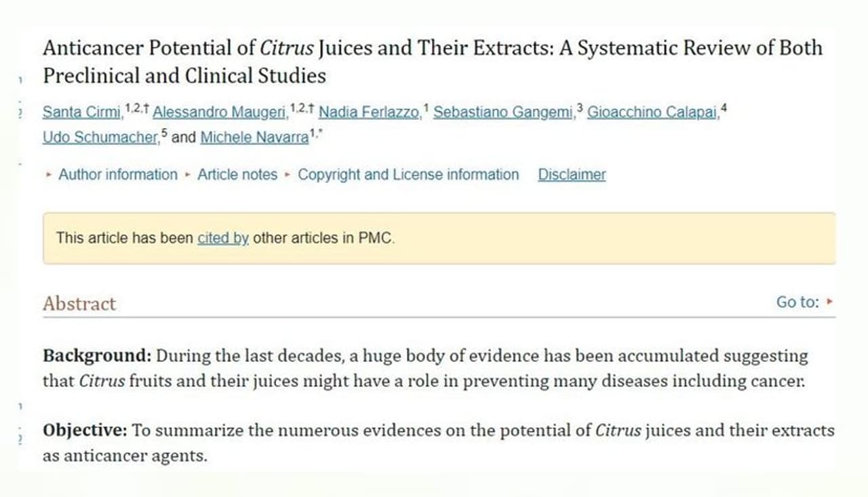Expand the Author information section

coord(117,175)
